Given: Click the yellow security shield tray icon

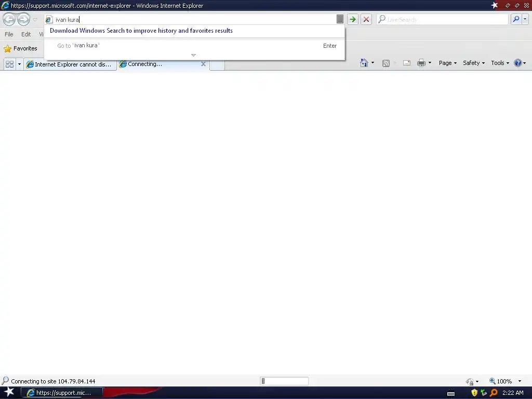Looking at the screenshot, I should (474, 393).
